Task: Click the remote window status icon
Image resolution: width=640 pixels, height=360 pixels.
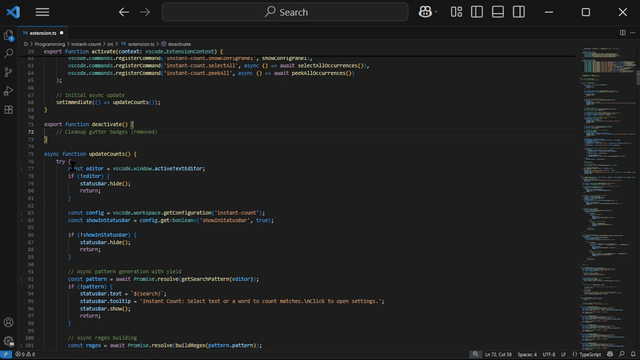Action: (6, 354)
